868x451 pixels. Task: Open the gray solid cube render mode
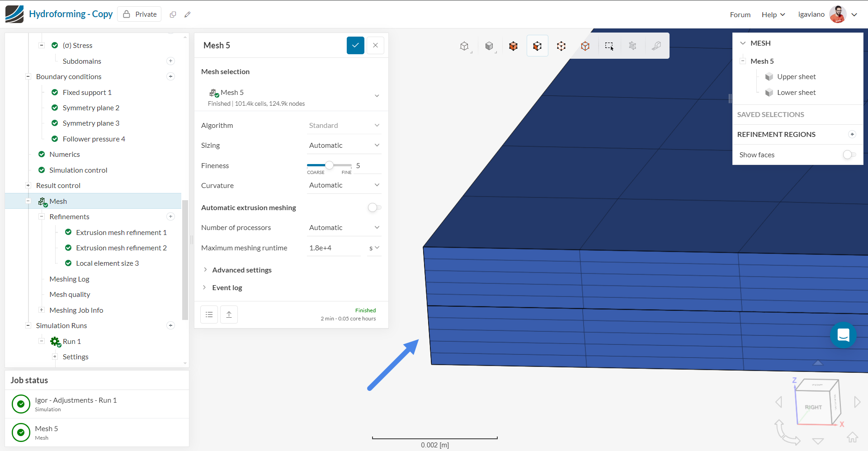click(489, 46)
